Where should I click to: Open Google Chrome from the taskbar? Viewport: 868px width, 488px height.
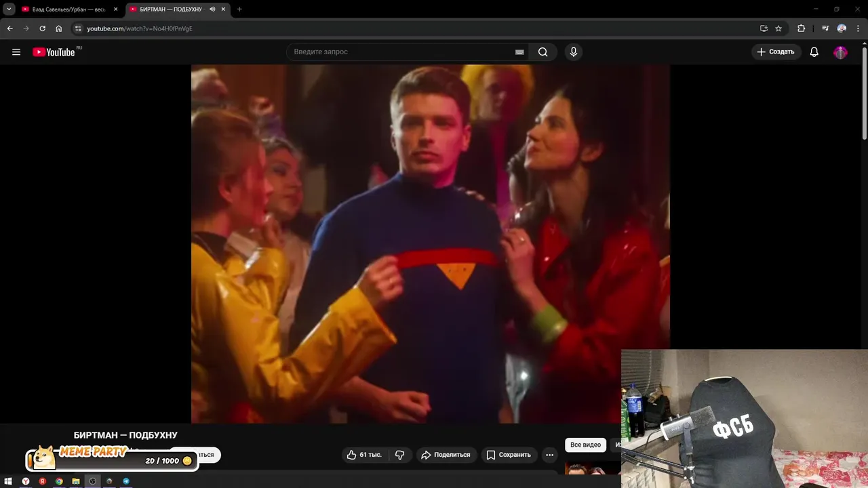click(59, 481)
